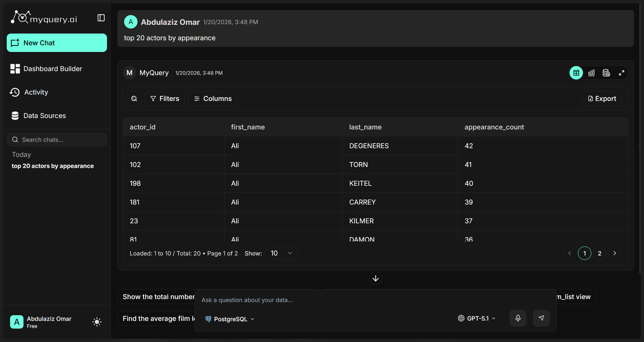Image resolution: width=644 pixels, height=342 pixels.
Task: Click the user avatar 'A' in message
Action: pos(131,22)
